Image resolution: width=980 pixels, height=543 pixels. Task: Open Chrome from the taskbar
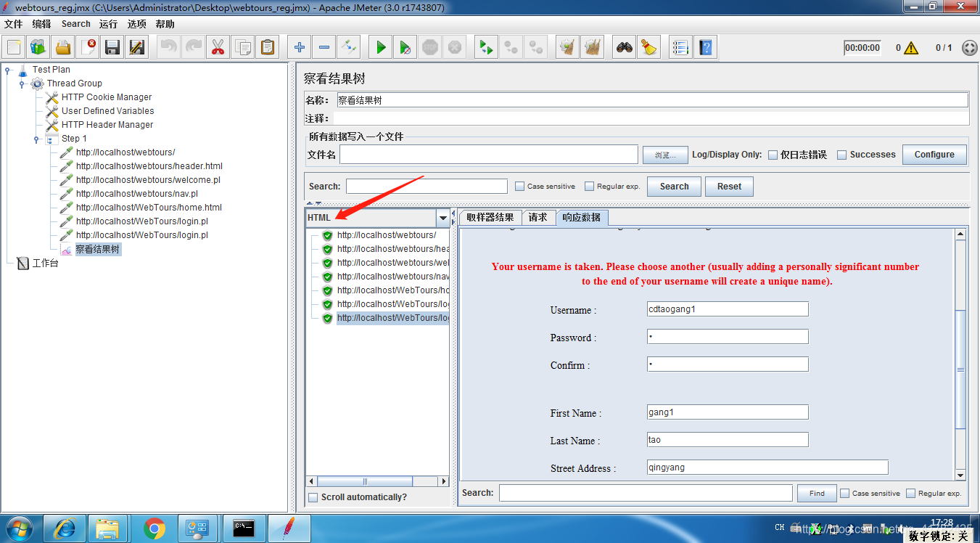point(154,528)
